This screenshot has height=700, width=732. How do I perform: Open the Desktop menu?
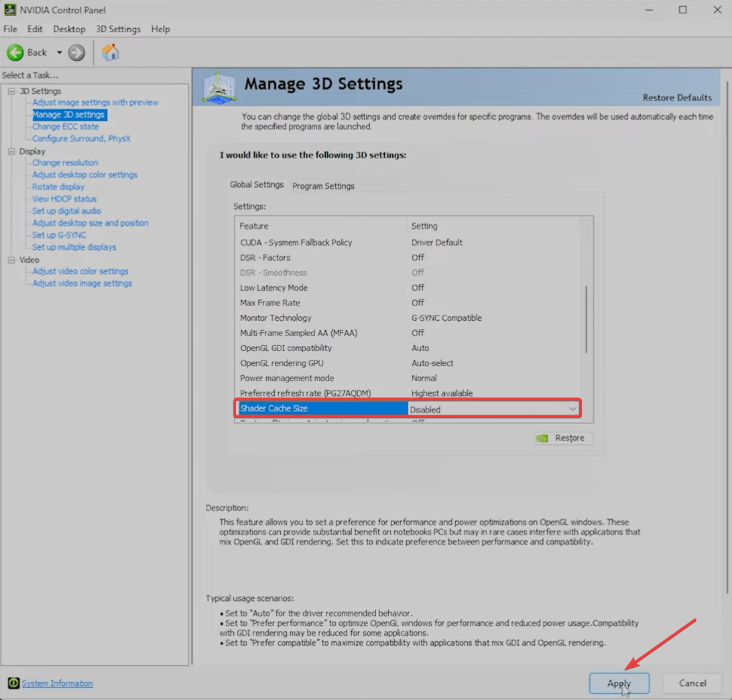pyautogui.click(x=69, y=29)
